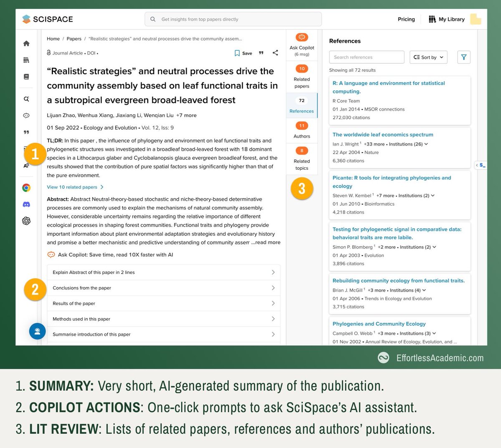The width and height of the screenshot is (501, 448).
Task: Expand 'Conclusions from the paper' prompt
Action: point(164,288)
